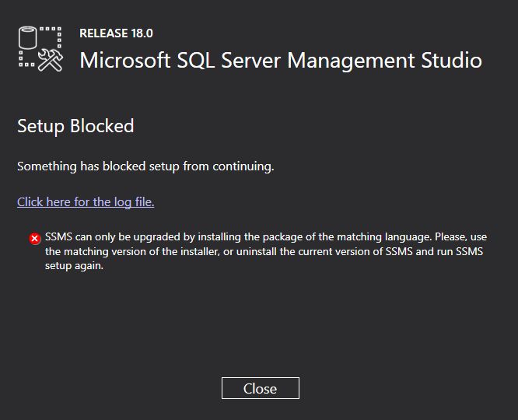
Task: Click the word "Blocked" in the heading
Action: click(102, 126)
